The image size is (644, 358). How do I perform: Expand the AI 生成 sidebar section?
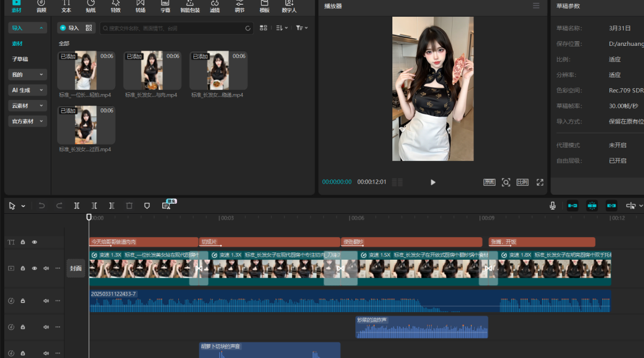27,91
